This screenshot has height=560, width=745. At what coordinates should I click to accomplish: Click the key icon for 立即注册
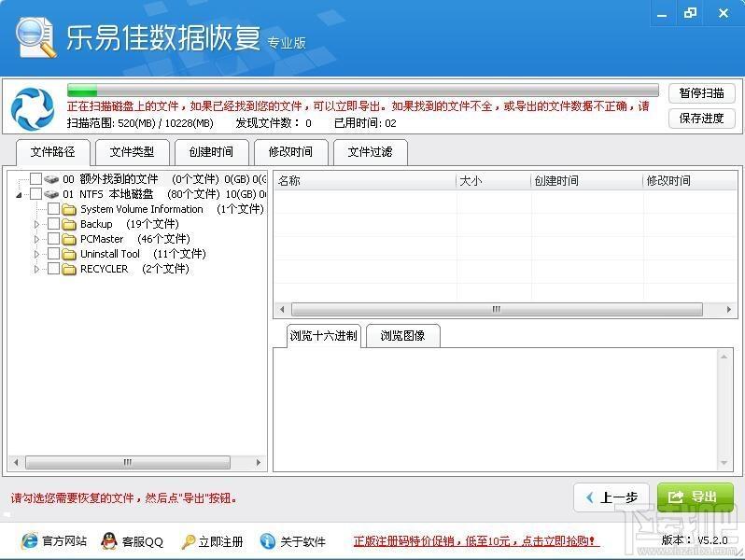click(x=188, y=541)
